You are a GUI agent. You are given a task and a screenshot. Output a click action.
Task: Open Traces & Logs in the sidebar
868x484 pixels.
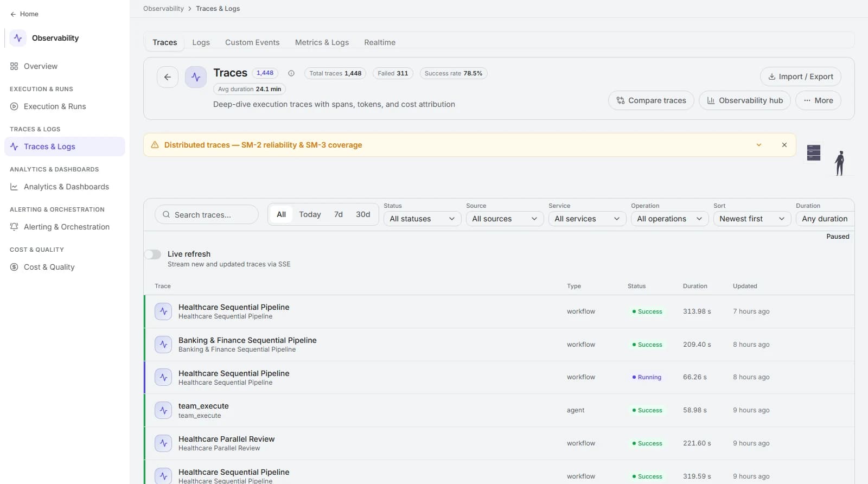click(65, 147)
